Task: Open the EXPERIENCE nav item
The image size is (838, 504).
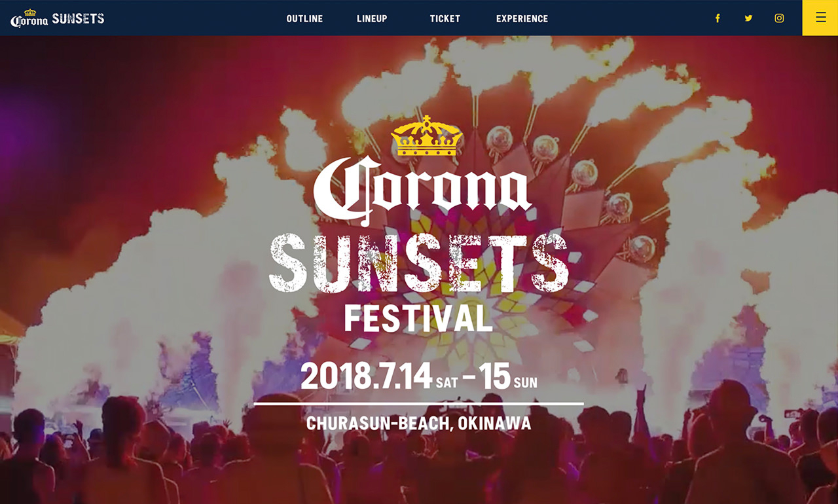Action: (x=522, y=18)
